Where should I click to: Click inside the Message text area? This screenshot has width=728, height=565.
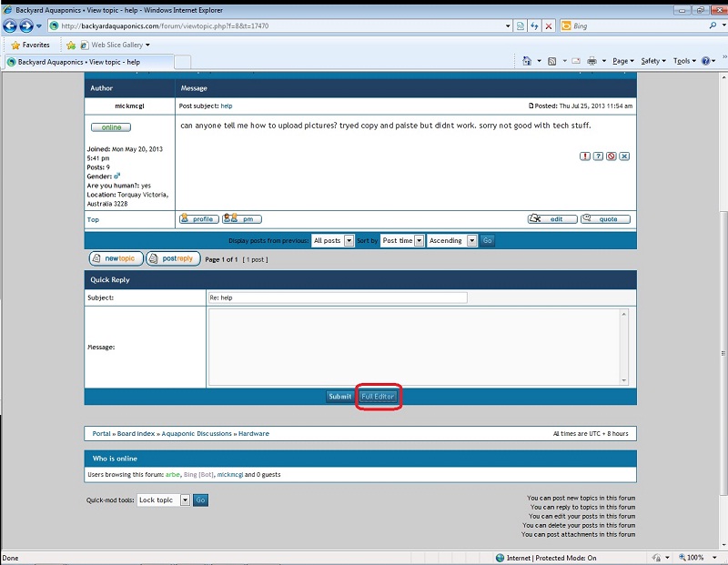click(x=414, y=347)
